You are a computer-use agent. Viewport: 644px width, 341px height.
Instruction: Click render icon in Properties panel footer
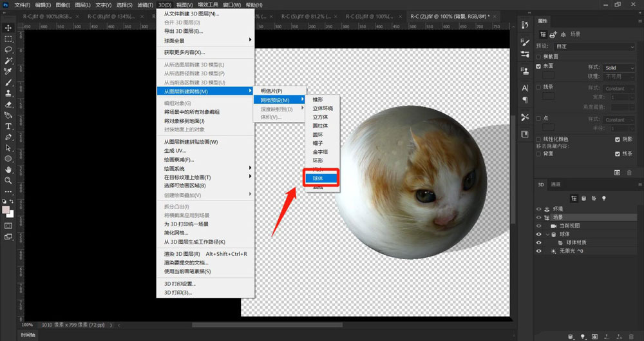click(617, 173)
